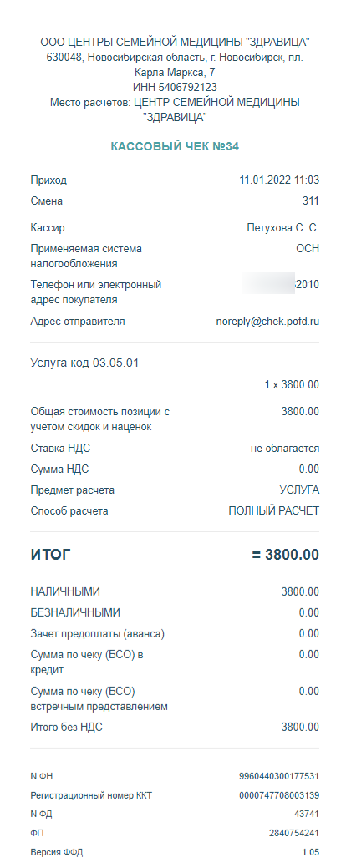Click the cashier name Петухова С. С.
Viewport: 341px width, 868px height.
point(282,228)
